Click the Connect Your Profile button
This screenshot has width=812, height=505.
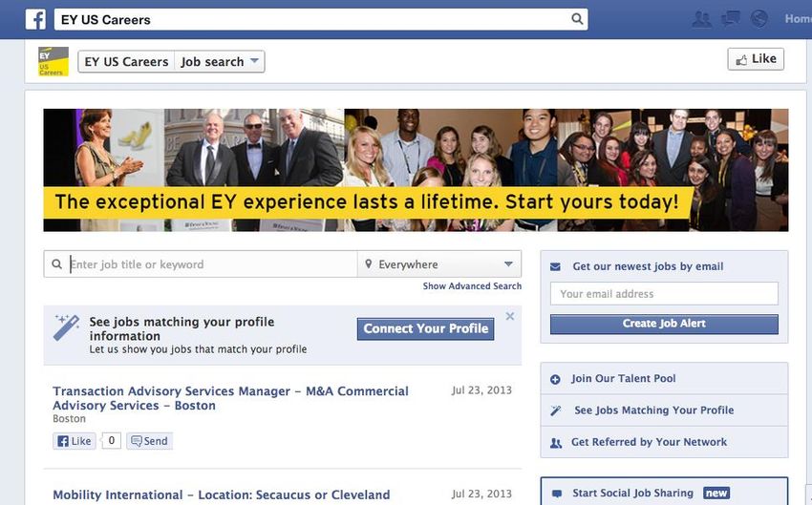(x=426, y=329)
